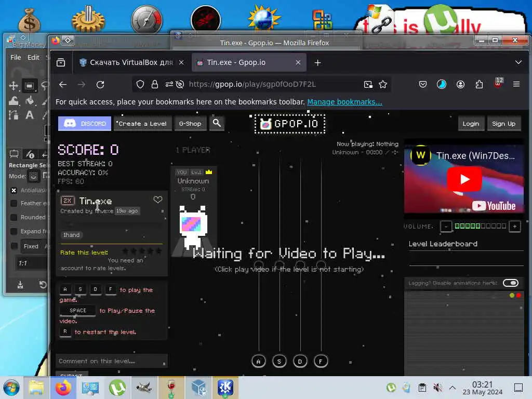Click the muted volume icon in system tray
Viewport: 532px width, 399px height.
click(x=437, y=388)
